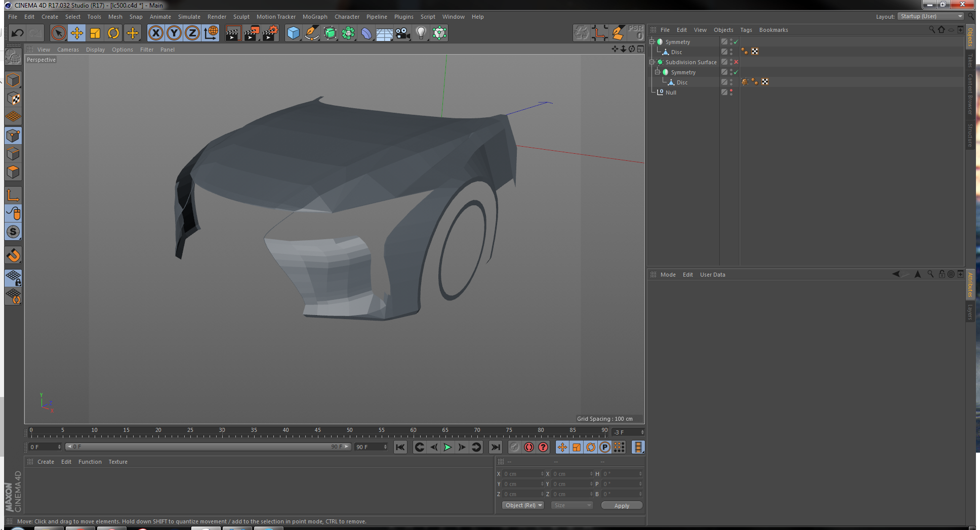Toggle Y axis lock
980x530 pixels.
pyautogui.click(x=174, y=33)
